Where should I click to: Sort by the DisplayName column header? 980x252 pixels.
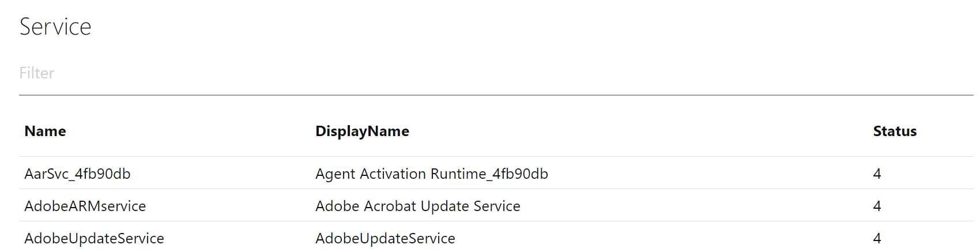tap(362, 131)
